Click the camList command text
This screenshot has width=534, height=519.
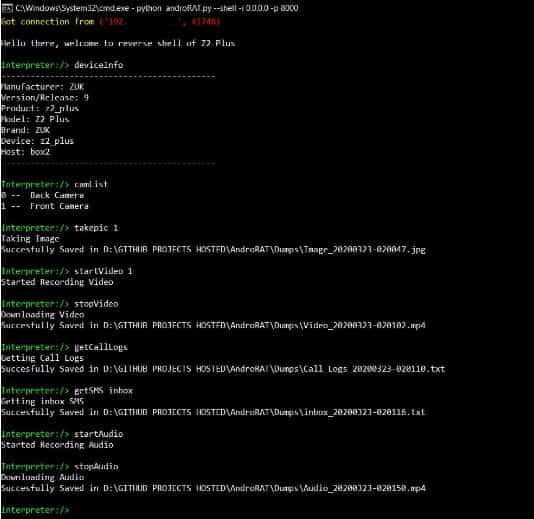click(x=91, y=184)
